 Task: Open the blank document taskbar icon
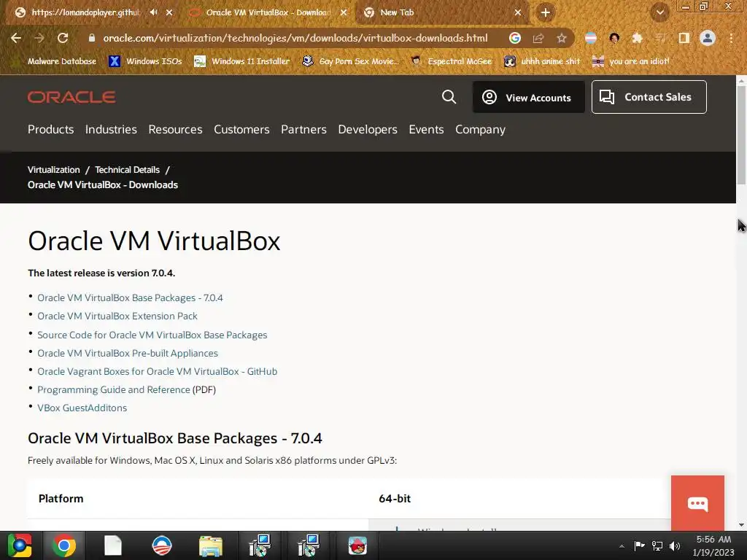pos(113,545)
